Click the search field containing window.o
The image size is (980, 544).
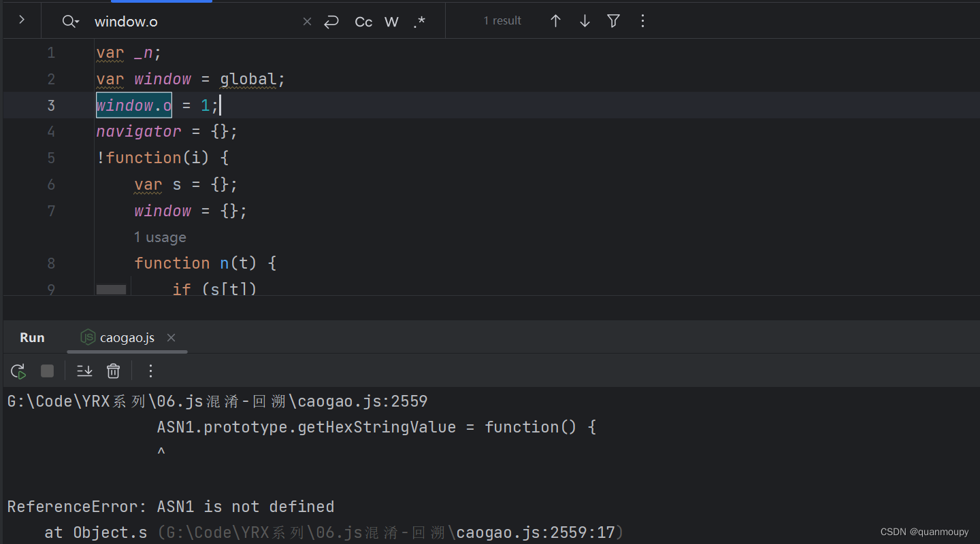(x=194, y=21)
